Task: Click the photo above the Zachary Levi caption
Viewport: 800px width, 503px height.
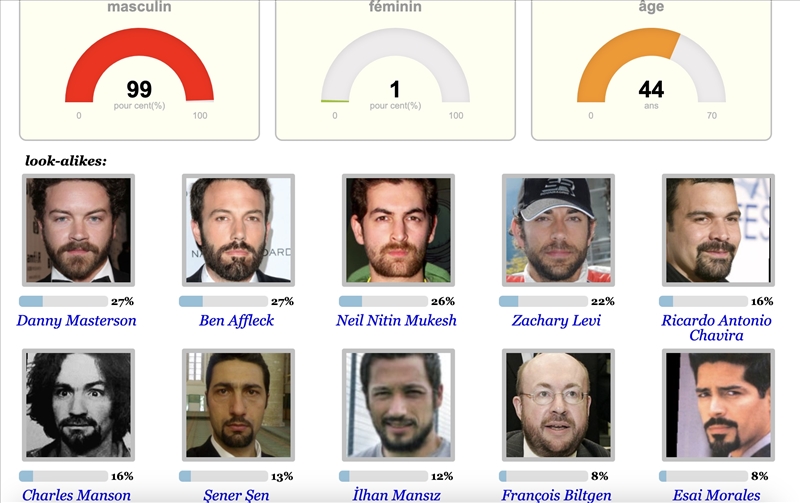Action: click(x=558, y=230)
